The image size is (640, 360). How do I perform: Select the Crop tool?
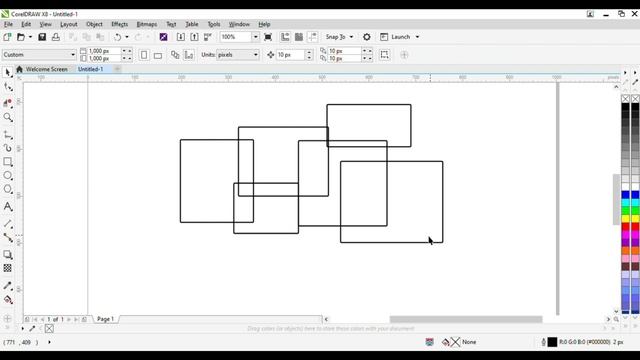pos(8,103)
